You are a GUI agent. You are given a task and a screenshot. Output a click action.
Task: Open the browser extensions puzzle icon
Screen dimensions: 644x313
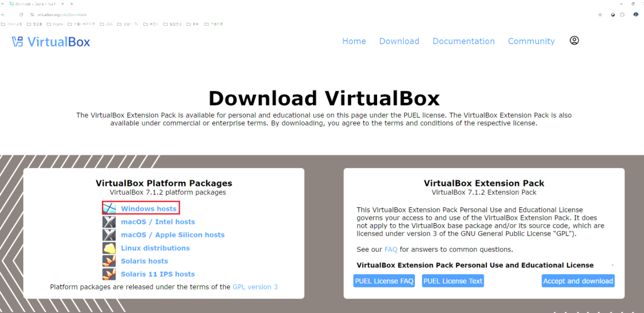click(622, 15)
